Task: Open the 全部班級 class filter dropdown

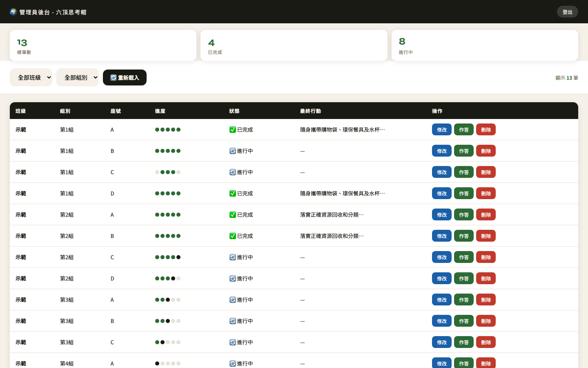Action: click(31, 77)
